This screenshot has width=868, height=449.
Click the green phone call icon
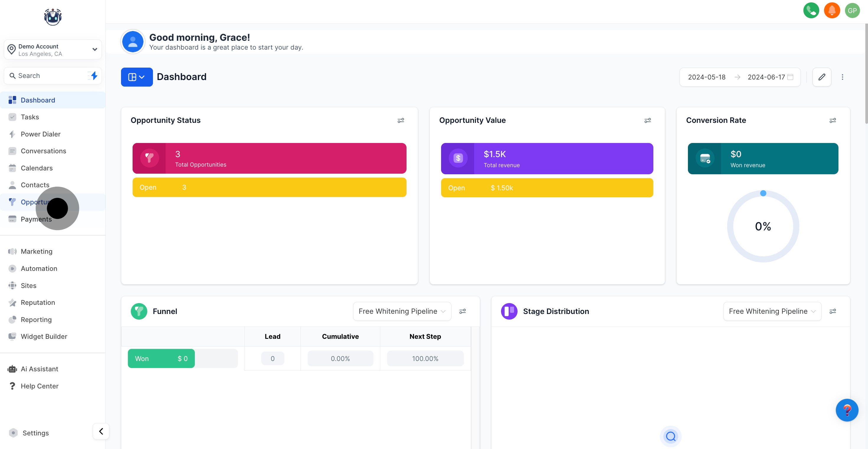tap(811, 10)
